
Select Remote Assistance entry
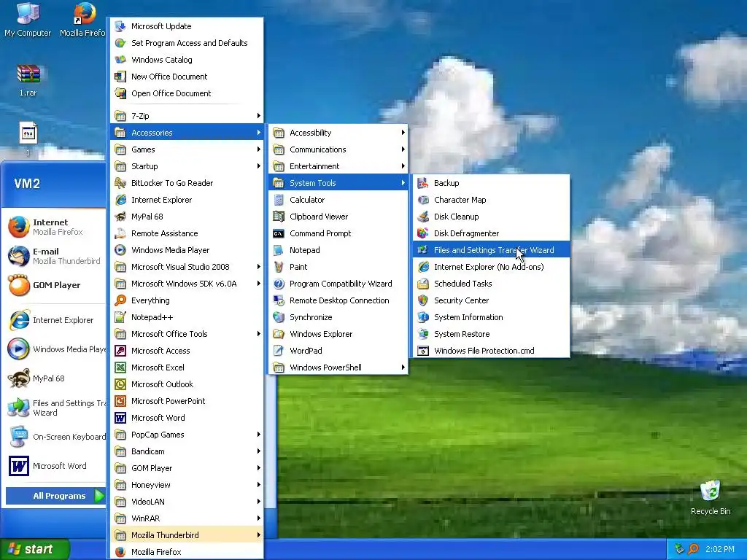click(187, 233)
